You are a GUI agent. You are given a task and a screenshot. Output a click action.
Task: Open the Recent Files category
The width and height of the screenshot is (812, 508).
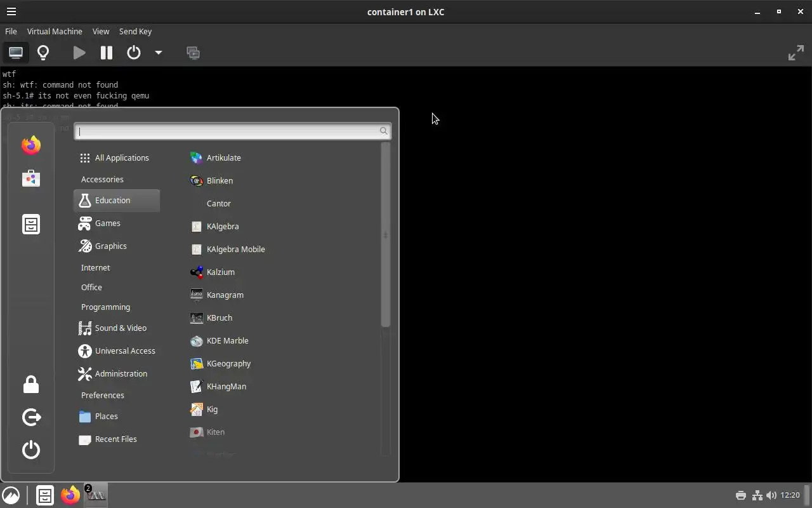[117, 439]
